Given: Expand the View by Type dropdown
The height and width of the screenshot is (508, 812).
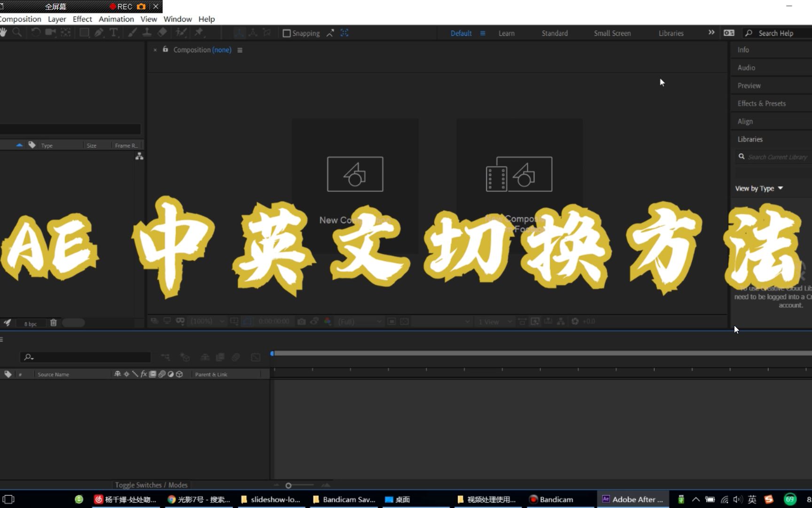Looking at the screenshot, I should [x=758, y=188].
